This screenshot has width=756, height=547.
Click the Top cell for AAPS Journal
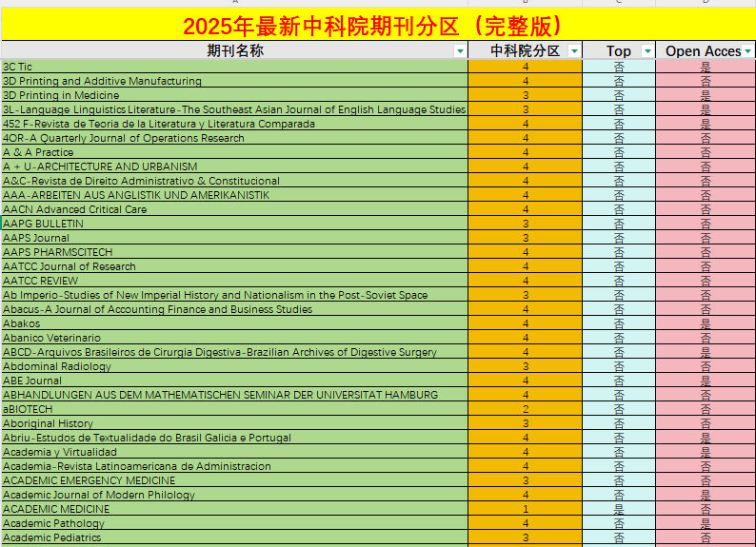[x=619, y=238]
